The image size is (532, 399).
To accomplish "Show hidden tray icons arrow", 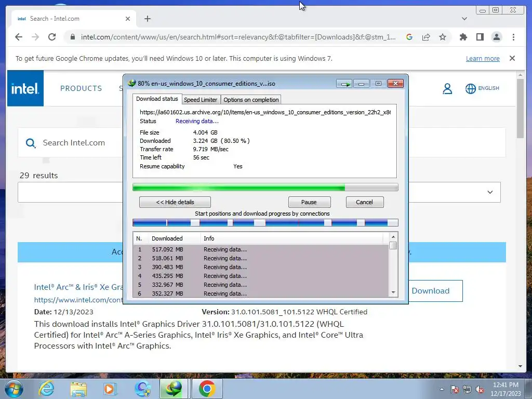I will point(442,389).
